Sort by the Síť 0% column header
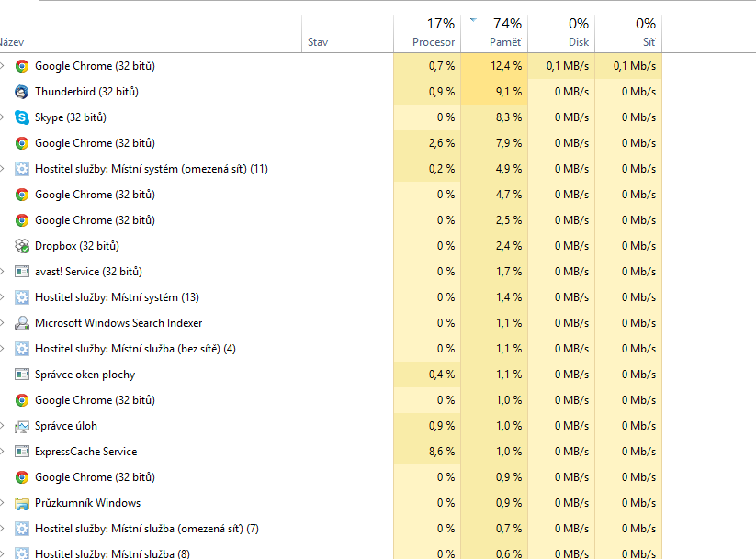 pos(628,34)
